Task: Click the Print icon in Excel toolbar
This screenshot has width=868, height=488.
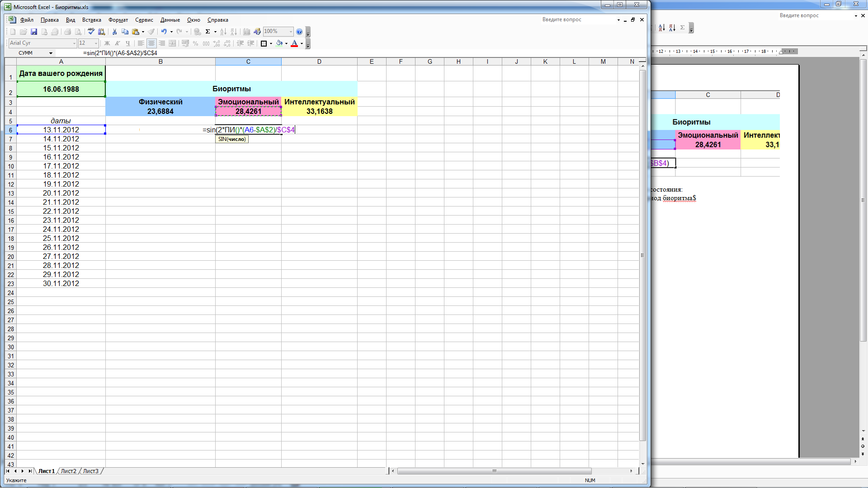Action: pos(67,32)
